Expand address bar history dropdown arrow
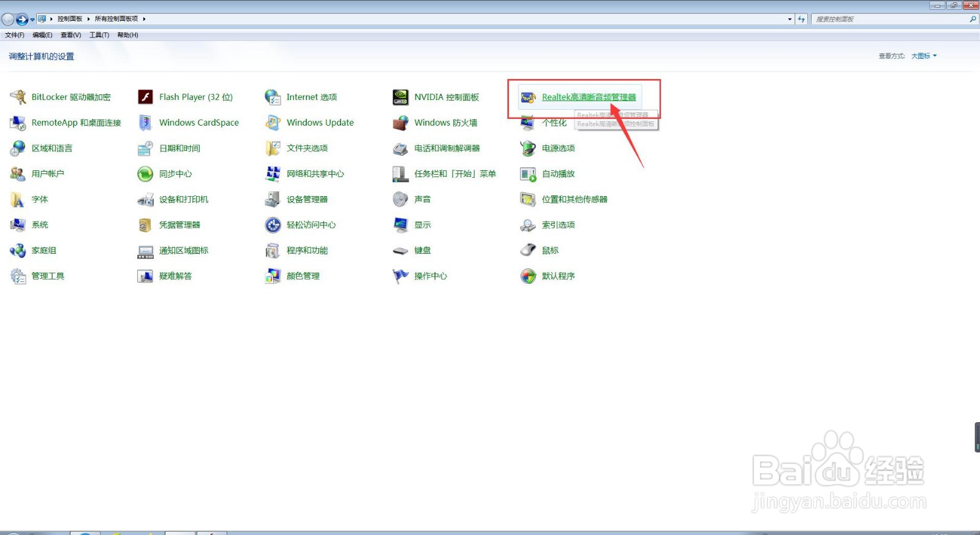The width and height of the screenshot is (980, 535). coord(790,19)
